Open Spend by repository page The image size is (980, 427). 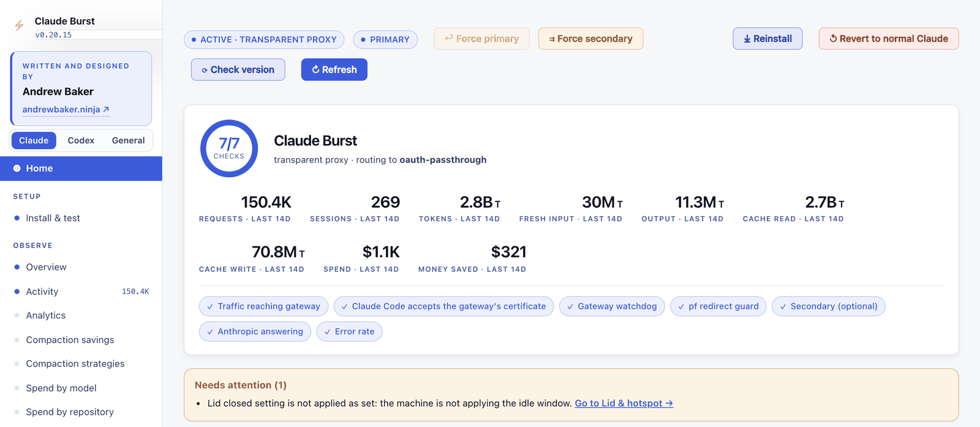81,412
